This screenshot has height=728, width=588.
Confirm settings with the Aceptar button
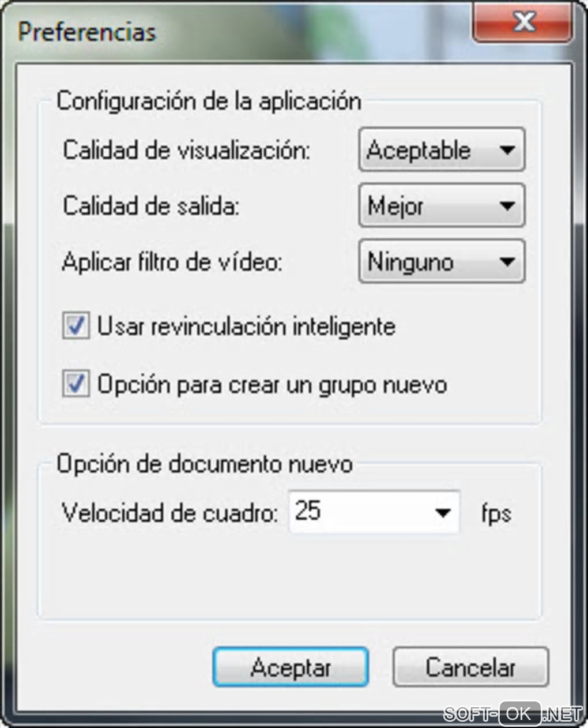[x=291, y=667]
